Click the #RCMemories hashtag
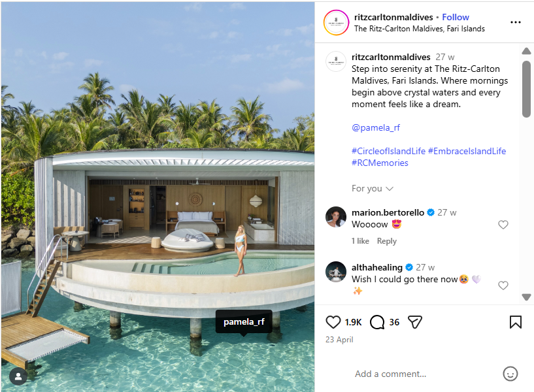The width and height of the screenshot is (534, 392). [380, 163]
